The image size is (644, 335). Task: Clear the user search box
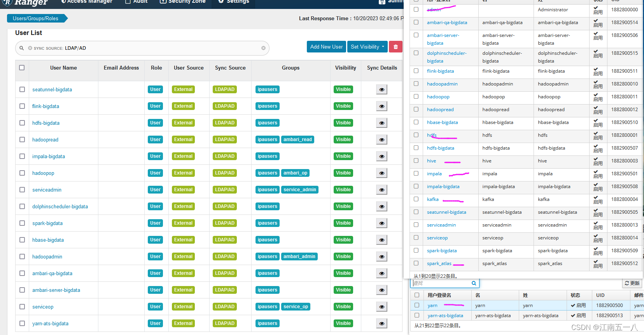coord(263,48)
